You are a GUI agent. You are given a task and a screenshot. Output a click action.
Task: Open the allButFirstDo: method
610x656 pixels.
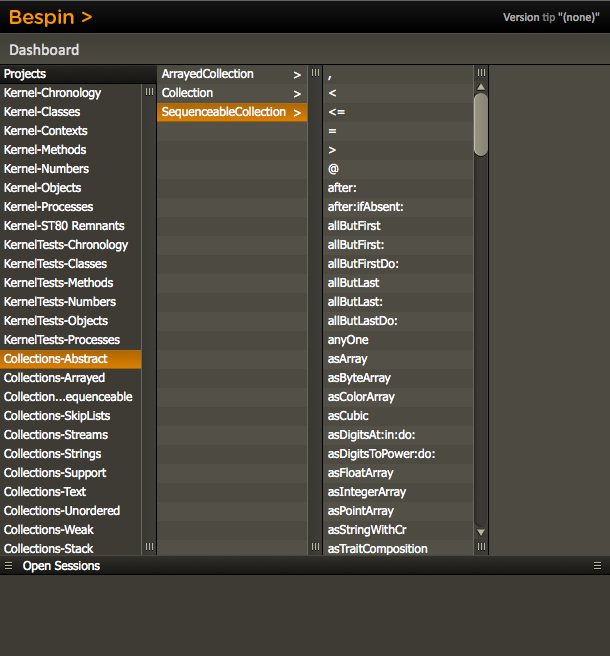(x=362, y=264)
